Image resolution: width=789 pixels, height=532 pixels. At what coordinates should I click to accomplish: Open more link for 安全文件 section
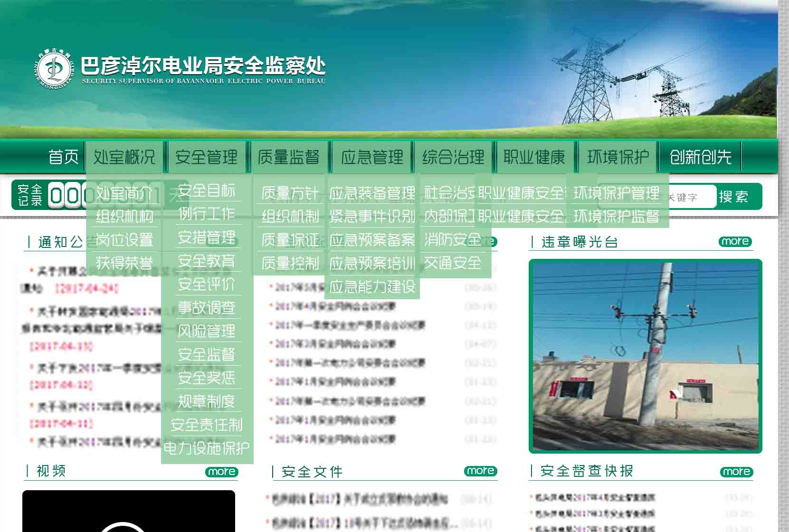pos(480,471)
